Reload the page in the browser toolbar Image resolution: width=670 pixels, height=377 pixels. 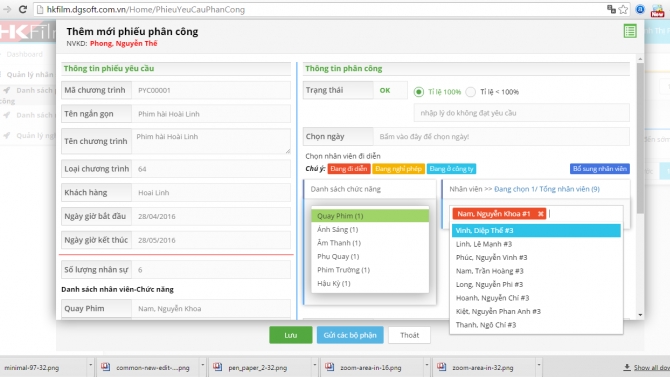pos(23,9)
